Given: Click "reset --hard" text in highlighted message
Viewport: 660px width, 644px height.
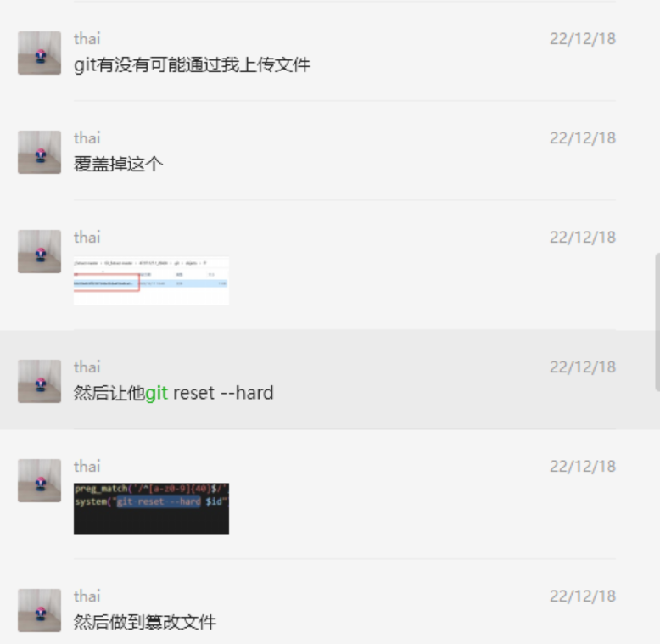Looking at the screenshot, I should pyautogui.click(x=223, y=393).
